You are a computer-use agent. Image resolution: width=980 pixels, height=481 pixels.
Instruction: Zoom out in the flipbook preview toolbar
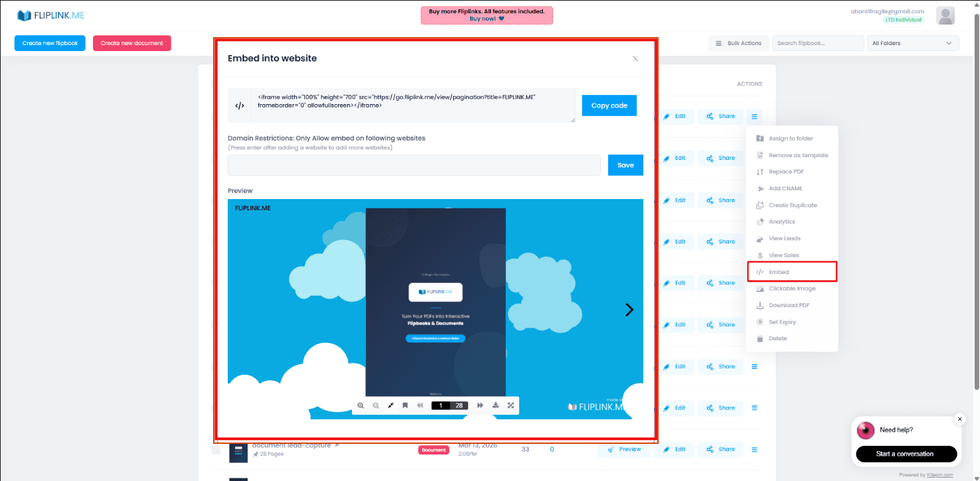(x=376, y=405)
